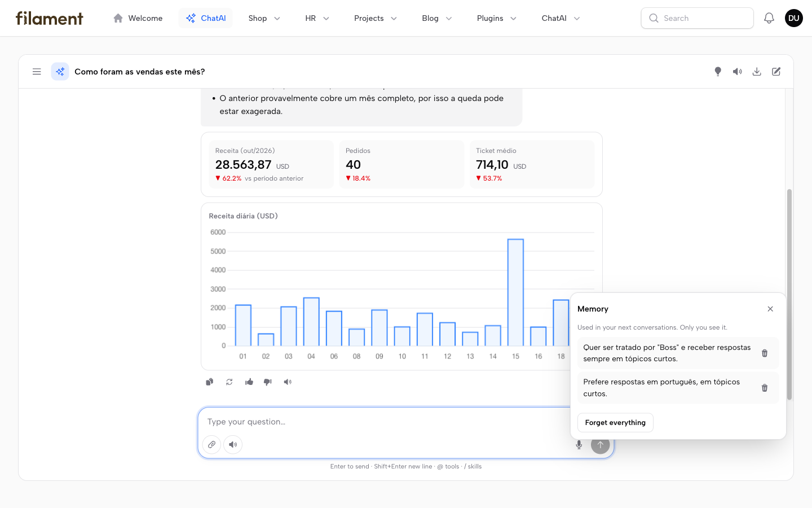Open the DU user avatar menu
Viewport: 812px width, 508px height.
coord(794,18)
